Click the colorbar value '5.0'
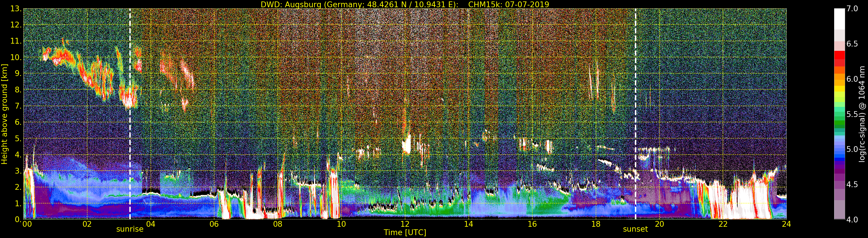Viewport: 868px width, 238px height. (x=852, y=149)
